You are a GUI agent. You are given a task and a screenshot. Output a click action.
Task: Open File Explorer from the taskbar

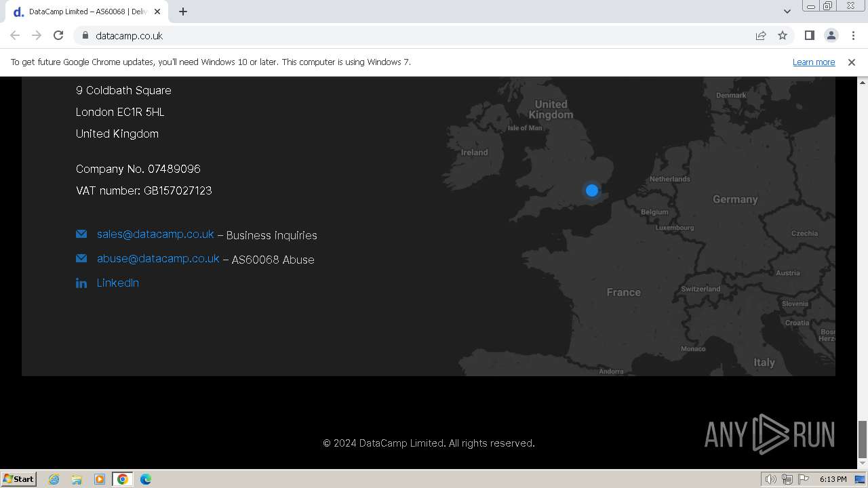tap(77, 479)
